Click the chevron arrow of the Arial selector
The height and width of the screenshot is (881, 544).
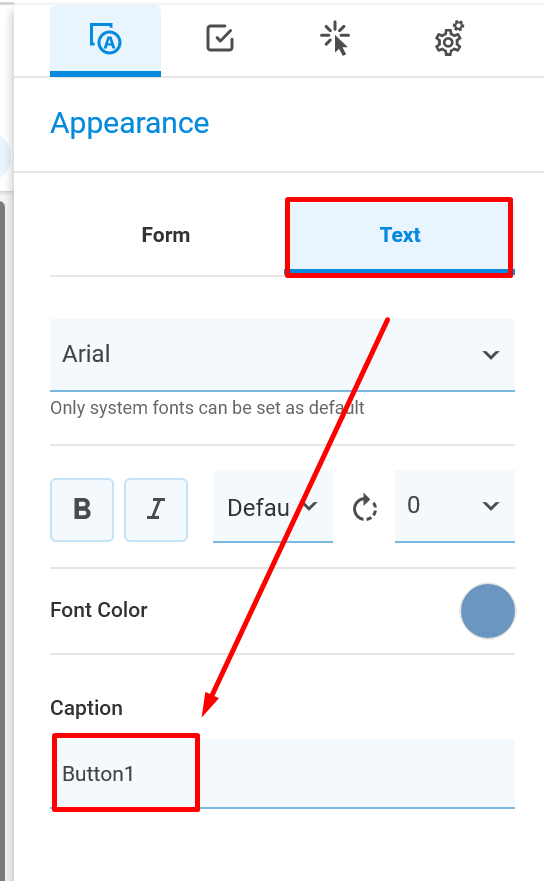tap(491, 355)
